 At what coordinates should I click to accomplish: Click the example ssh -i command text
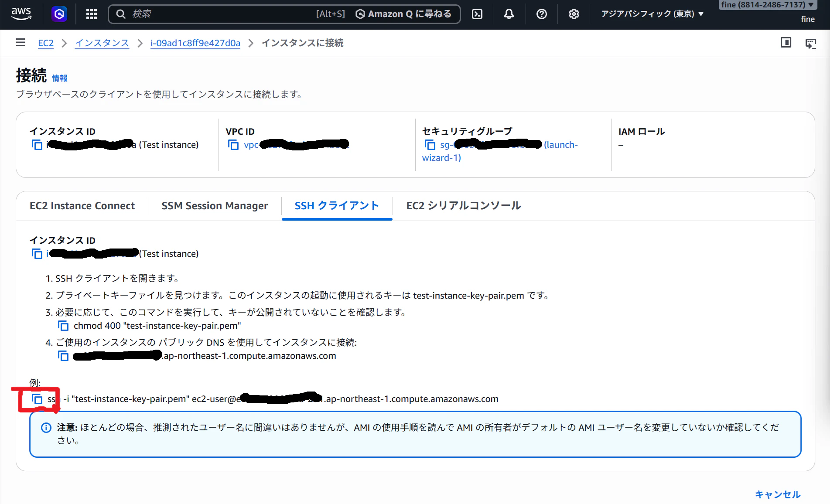pyautogui.click(x=273, y=399)
